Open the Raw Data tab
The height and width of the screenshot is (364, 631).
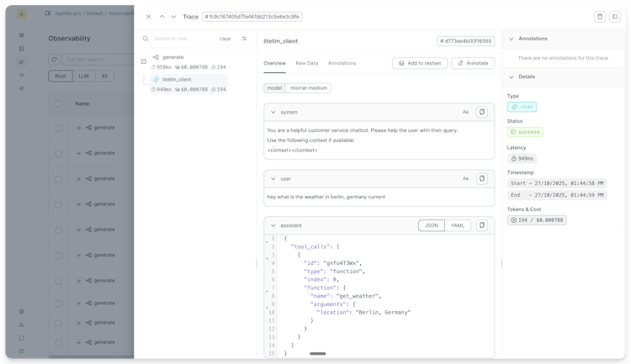pos(306,63)
